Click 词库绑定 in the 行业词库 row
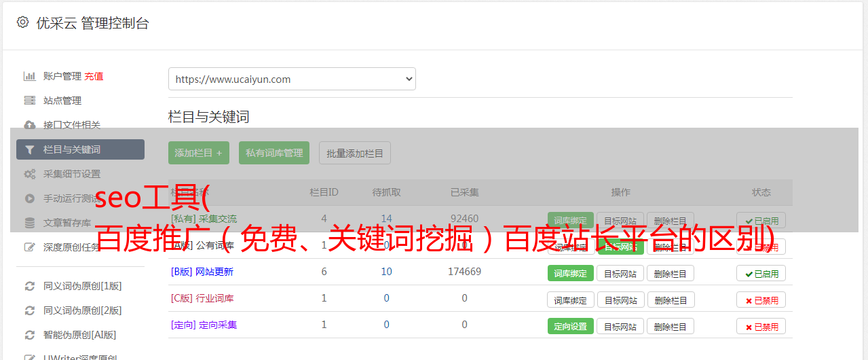Screen dimensions: 868x360 tap(571, 300)
